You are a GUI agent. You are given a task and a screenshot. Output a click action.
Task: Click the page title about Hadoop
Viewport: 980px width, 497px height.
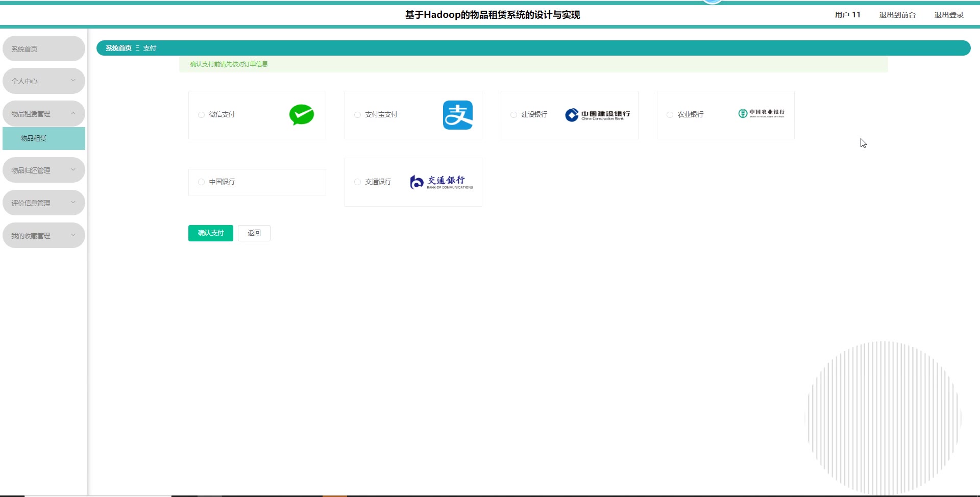tap(493, 15)
